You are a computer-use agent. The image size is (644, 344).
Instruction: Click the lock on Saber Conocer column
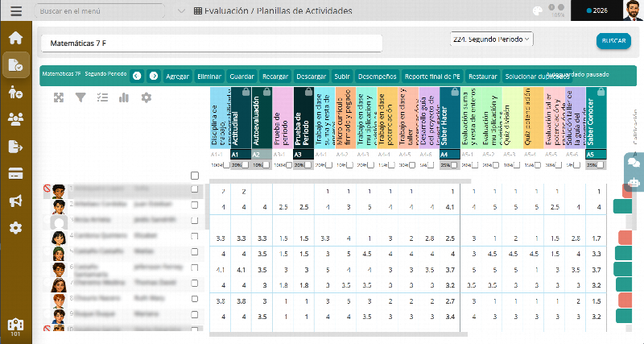[601, 92]
